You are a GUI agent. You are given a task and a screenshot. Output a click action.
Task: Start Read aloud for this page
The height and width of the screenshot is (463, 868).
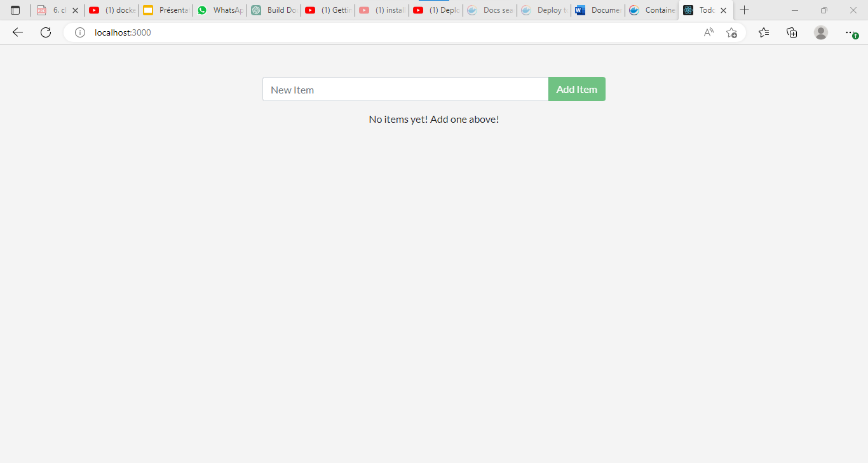(708, 32)
